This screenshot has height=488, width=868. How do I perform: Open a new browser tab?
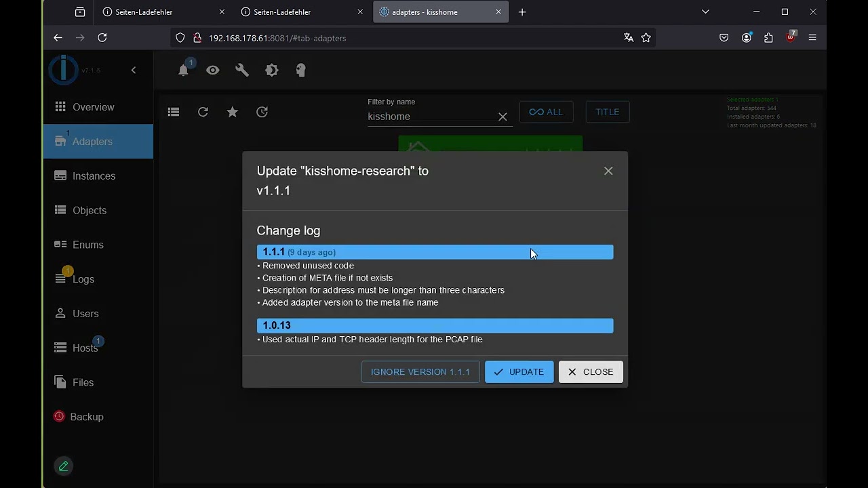(x=521, y=12)
